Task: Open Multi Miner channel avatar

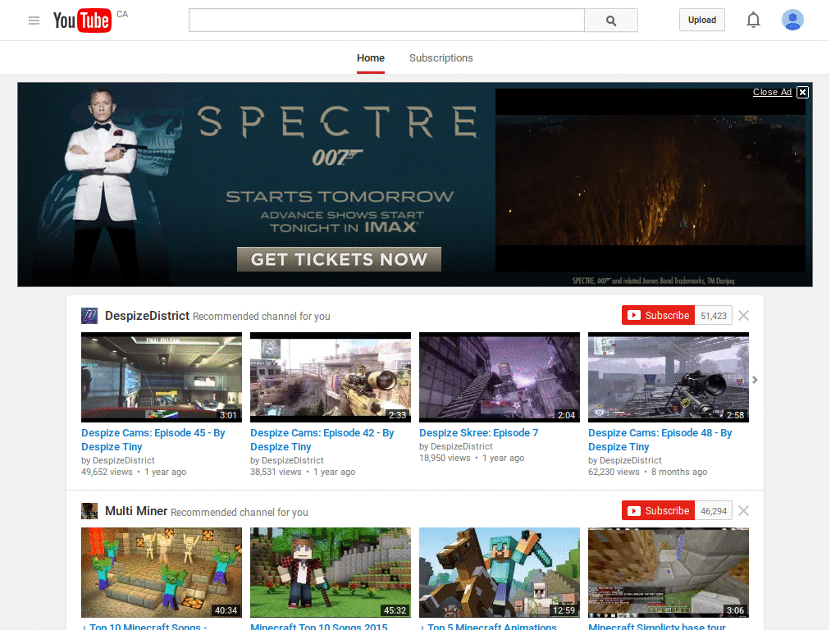Action: pos(89,511)
